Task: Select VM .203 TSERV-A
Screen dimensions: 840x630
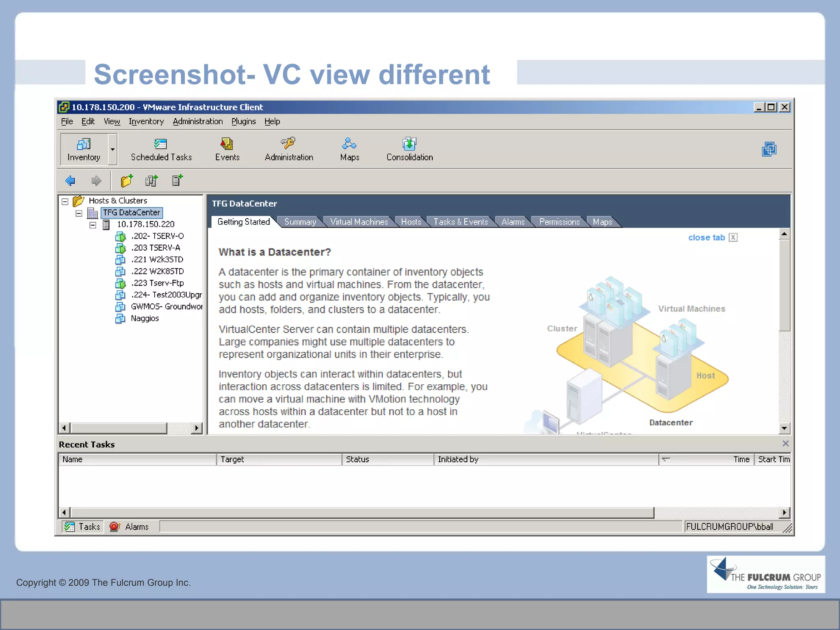Action: [x=155, y=248]
